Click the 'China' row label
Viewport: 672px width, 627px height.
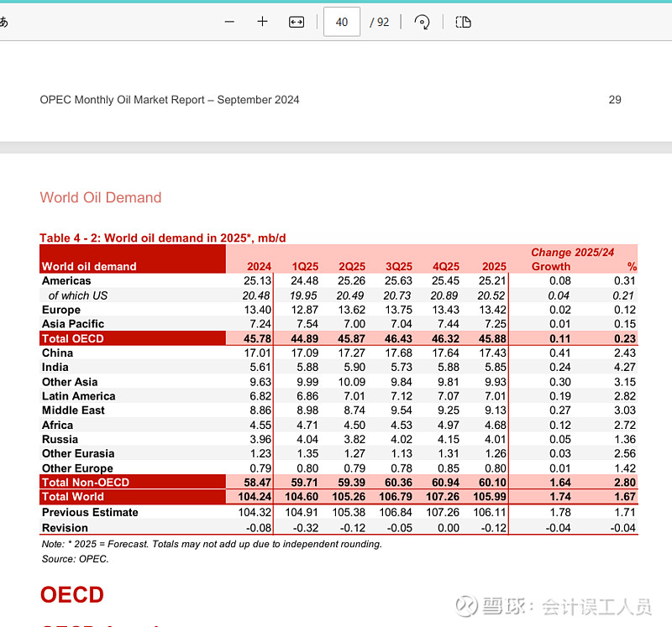pyautogui.click(x=57, y=353)
